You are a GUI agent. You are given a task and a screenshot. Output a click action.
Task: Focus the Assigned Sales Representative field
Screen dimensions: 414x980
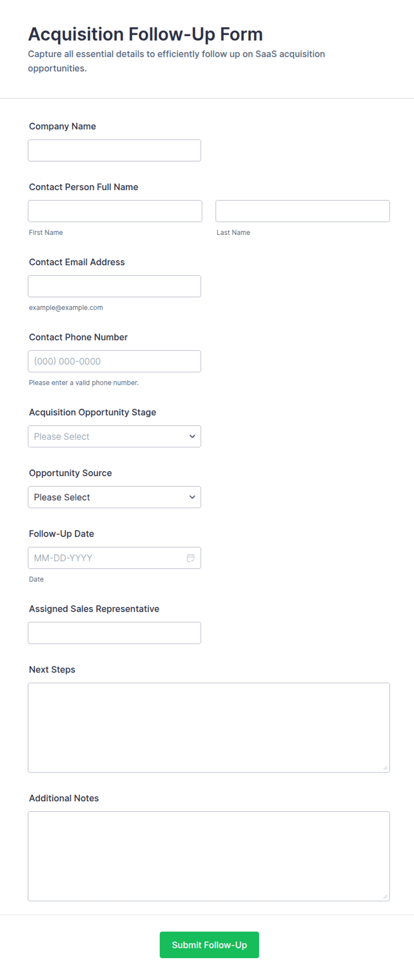tap(114, 633)
